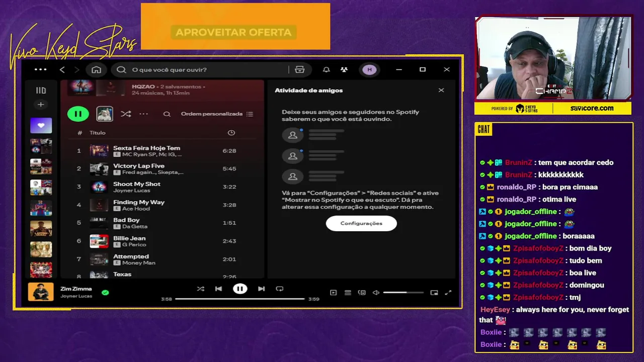This screenshot has height=362, width=644.
Task: Search within the playlist
Action: [x=167, y=114]
